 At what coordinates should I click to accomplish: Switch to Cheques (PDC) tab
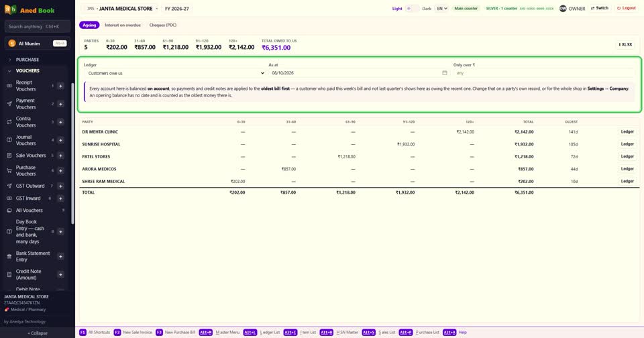(x=162, y=25)
